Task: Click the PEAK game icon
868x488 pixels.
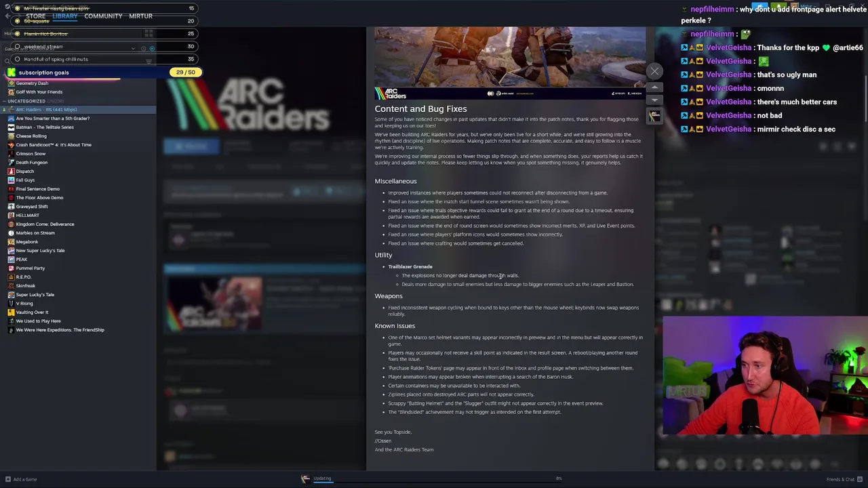Action: tap(11, 259)
